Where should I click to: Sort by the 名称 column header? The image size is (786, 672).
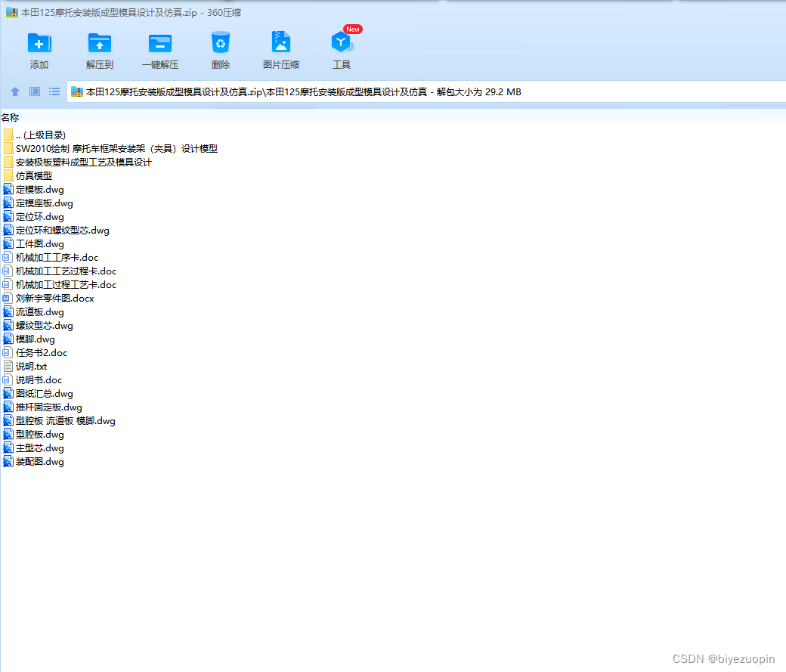10,117
